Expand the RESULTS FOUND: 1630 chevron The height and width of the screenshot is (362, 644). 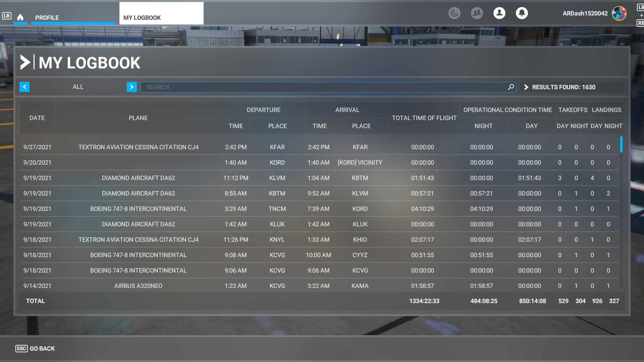(526, 87)
